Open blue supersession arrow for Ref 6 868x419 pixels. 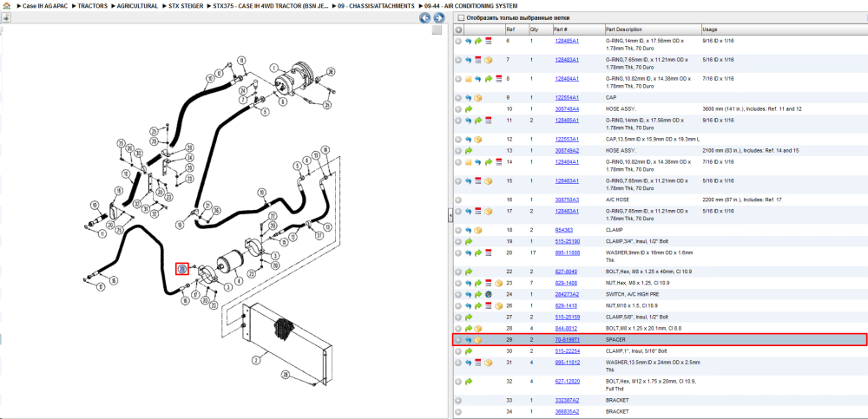pyautogui.click(x=469, y=41)
